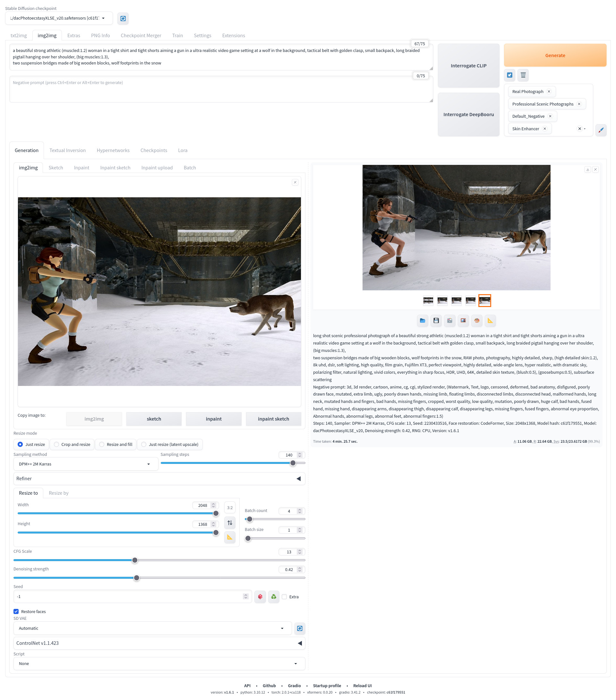Viewport: 616px width, 700px height.
Task: Open the Stable Diffusion checkpoint dropdown
Action: point(59,18)
